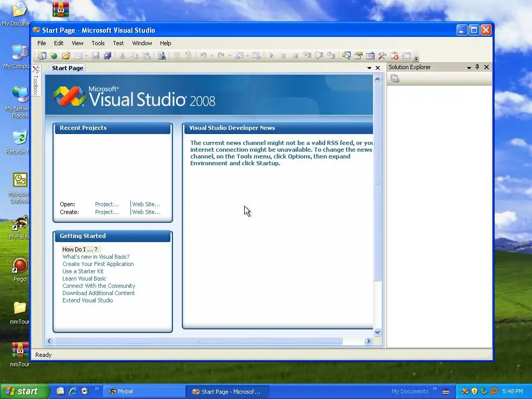Click the Save All toolbar icon

point(108,56)
